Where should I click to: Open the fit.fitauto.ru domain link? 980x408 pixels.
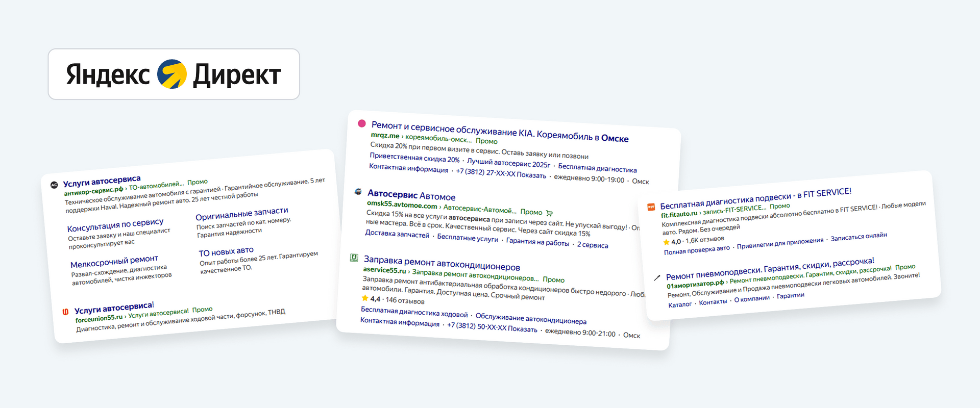[x=679, y=214]
